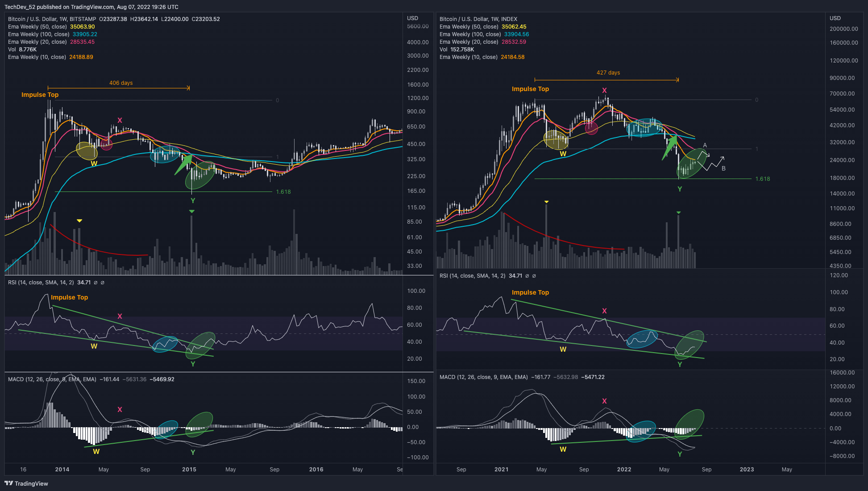Screen dimensions: 868x491
Task: Open the USD currency label on left price axis
Action: [x=412, y=18]
